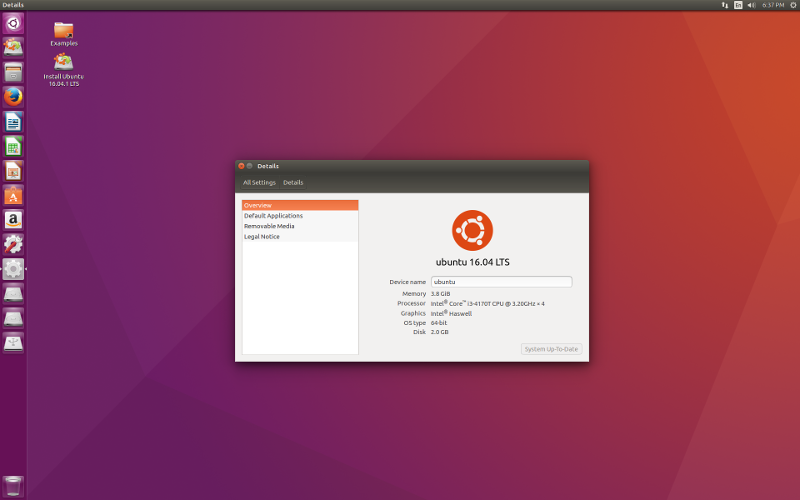Open LibreOffice Writer from the launcher
This screenshot has height=500, width=800.
(13, 121)
